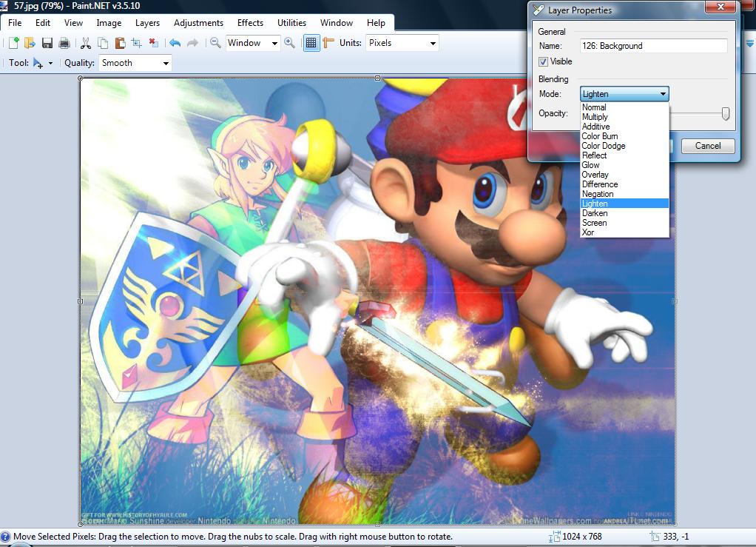Cut the selection with the scissors icon
The height and width of the screenshot is (547, 756).
click(86, 43)
